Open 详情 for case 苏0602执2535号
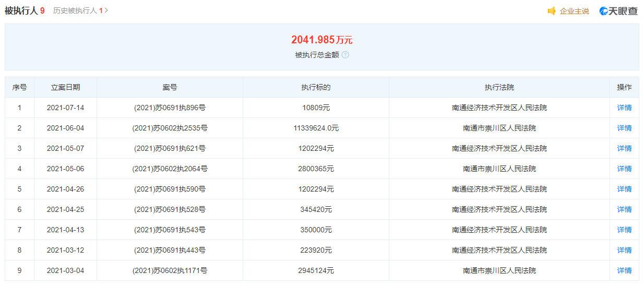Screen dimensions: 644x285 [x=624, y=128]
